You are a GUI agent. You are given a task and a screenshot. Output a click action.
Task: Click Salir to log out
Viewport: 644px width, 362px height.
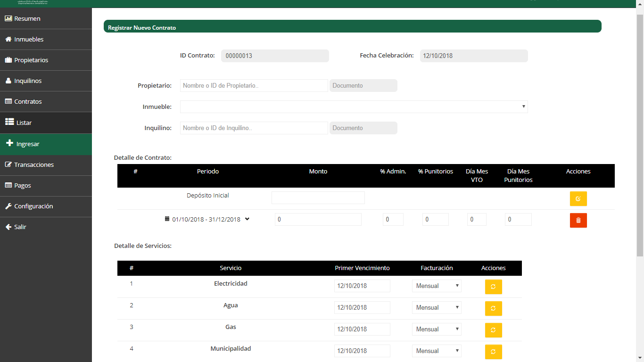coord(20,227)
